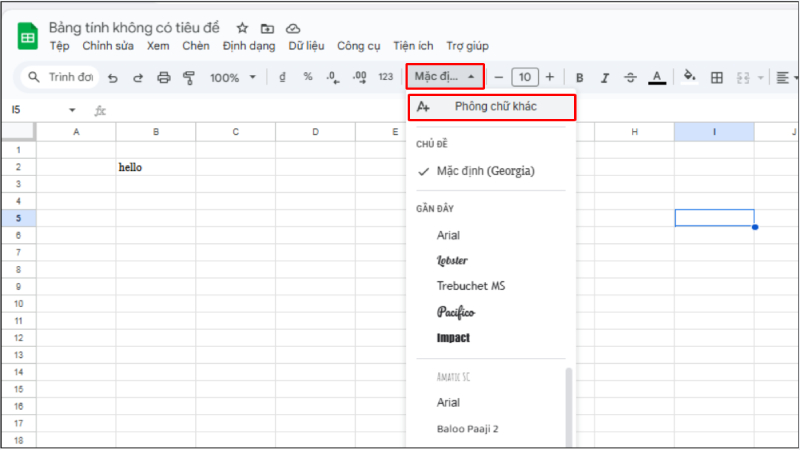Decrease font size with minus button
This screenshot has width=800, height=450.
(499, 78)
